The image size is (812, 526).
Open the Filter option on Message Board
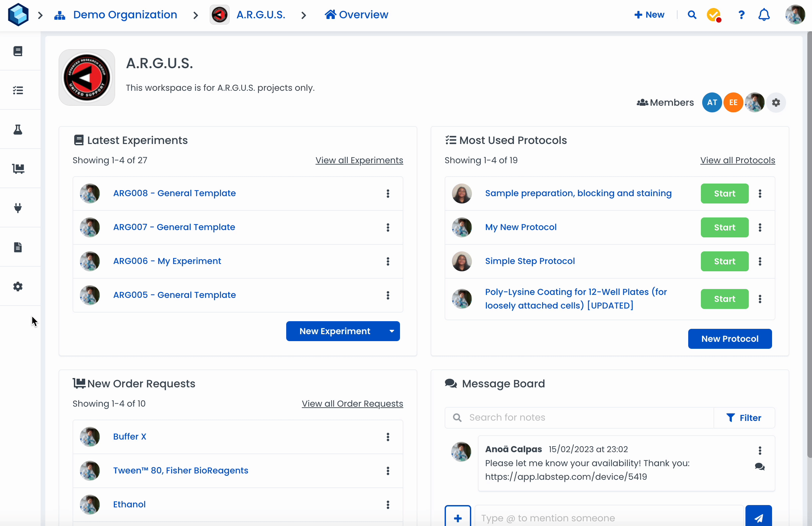[744, 418]
